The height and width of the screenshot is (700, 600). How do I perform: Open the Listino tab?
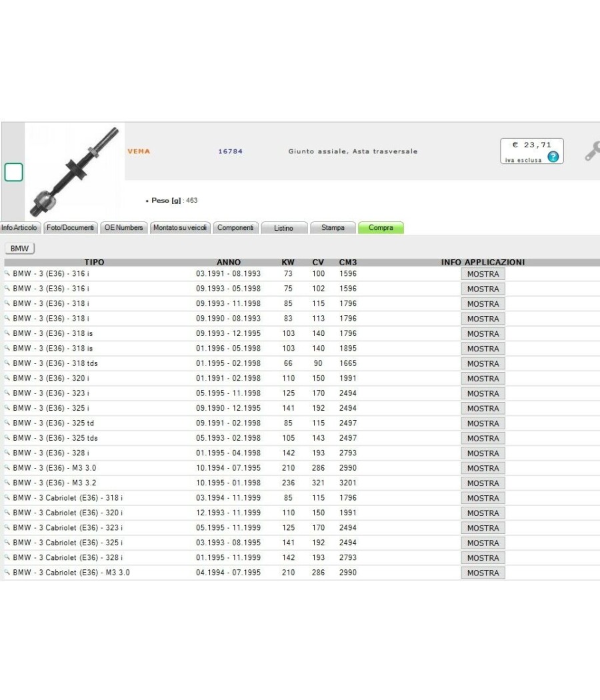click(x=284, y=228)
